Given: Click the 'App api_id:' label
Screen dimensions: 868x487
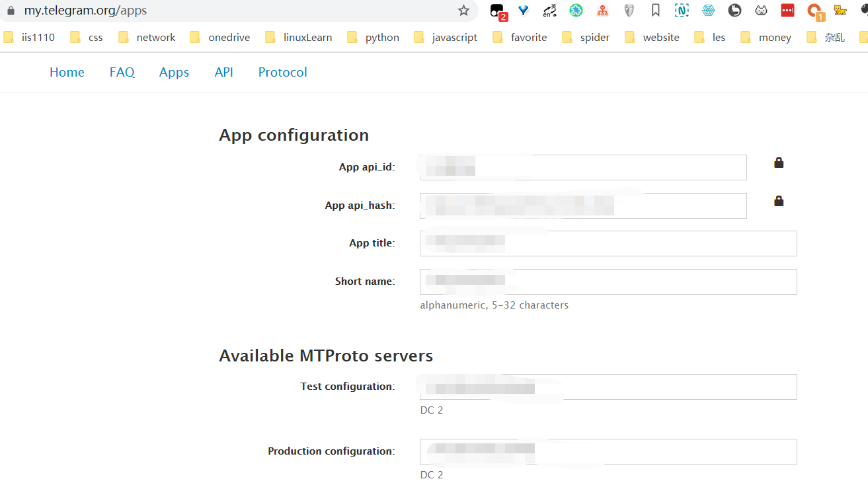Looking at the screenshot, I should tap(367, 167).
